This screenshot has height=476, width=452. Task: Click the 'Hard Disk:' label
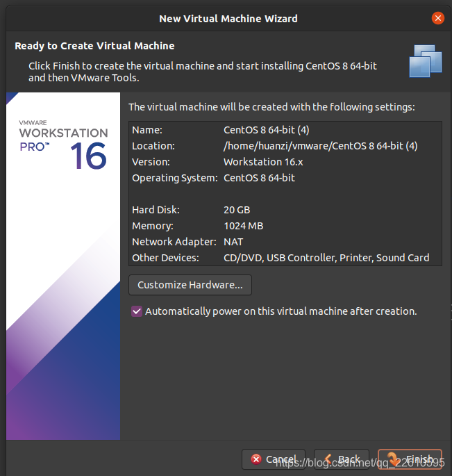pos(156,210)
